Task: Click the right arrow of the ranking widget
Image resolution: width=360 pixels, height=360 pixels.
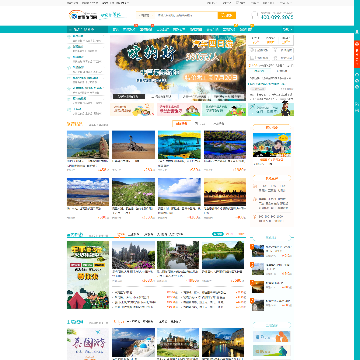Action: pyautogui.click(x=291, y=238)
